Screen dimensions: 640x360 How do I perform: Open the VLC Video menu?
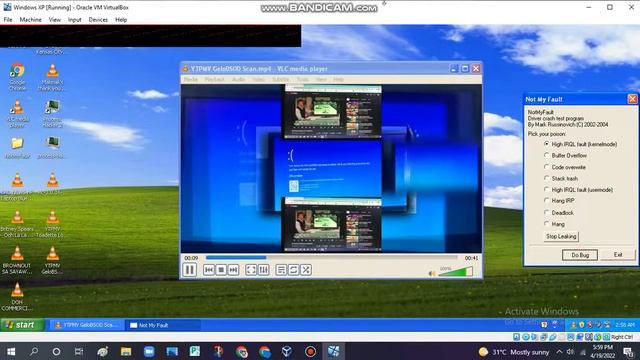[x=258, y=79]
